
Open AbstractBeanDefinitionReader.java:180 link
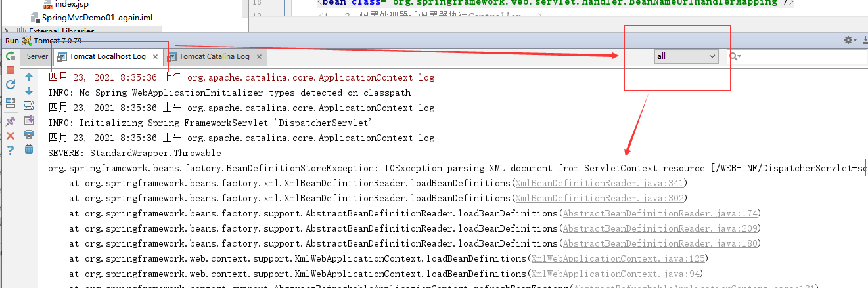pos(661,243)
